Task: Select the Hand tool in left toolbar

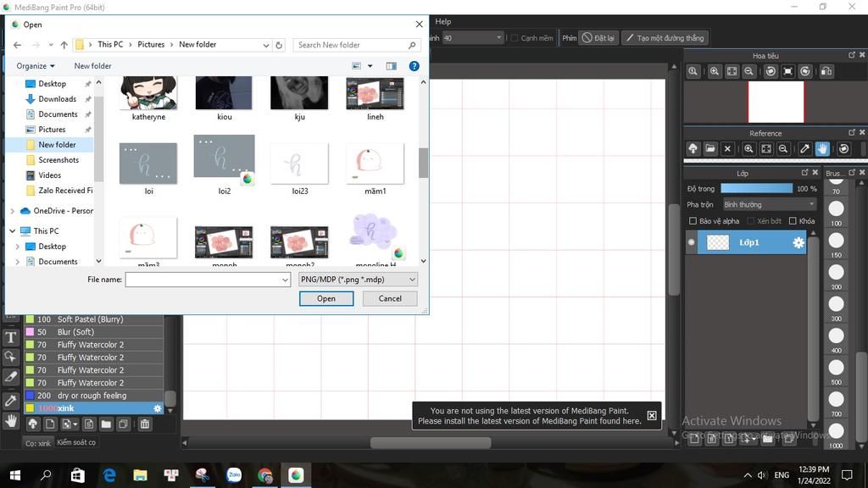Action: point(10,422)
